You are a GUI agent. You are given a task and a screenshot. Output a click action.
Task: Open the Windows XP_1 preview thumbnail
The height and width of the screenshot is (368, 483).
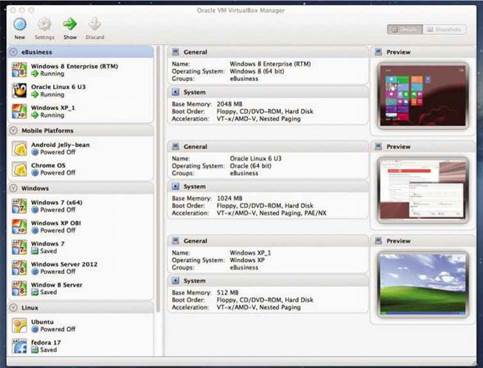pos(423,284)
